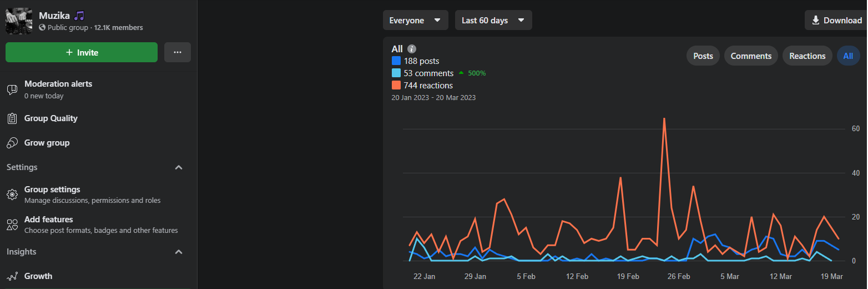
Task: Click the Group Quality clipboard icon
Action: click(12, 118)
